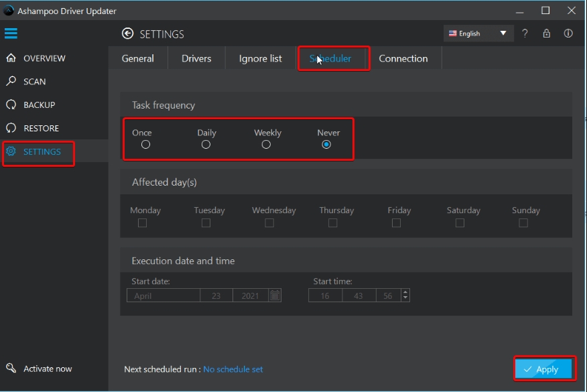This screenshot has width=587, height=392.
Task: Choose the Weekly frequency option
Action: pyautogui.click(x=266, y=145)
